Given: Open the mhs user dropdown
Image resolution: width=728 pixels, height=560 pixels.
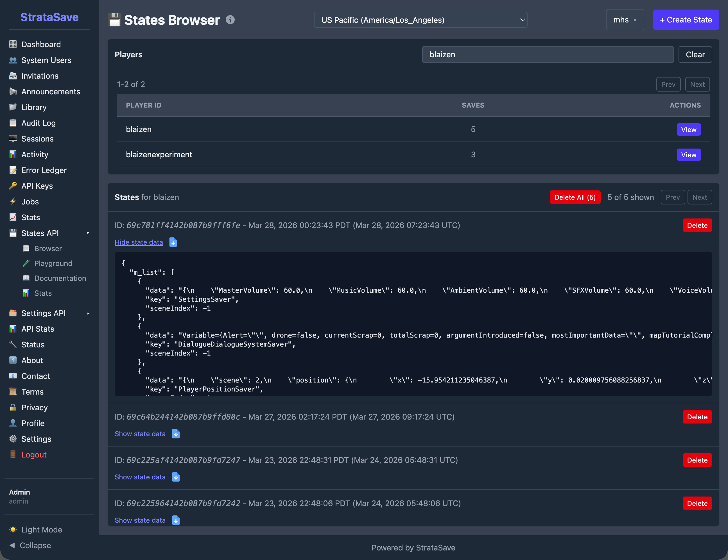Looking at the screenshot, I should pyautogui.click(x=625, y=20).
